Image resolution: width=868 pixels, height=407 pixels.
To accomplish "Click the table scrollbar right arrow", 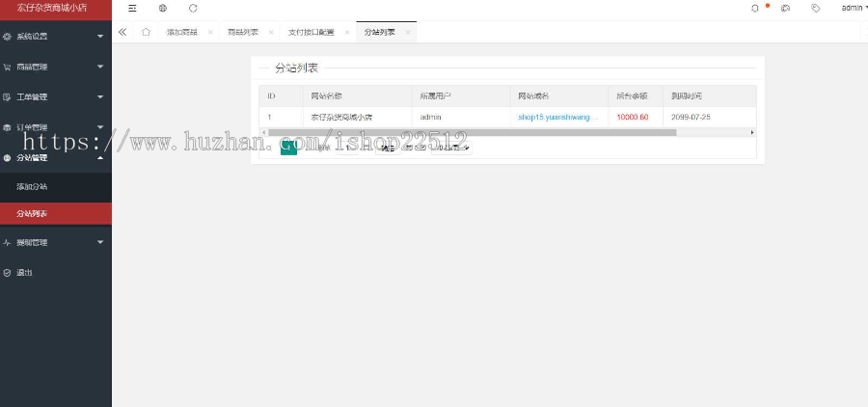I will (752, 133).
